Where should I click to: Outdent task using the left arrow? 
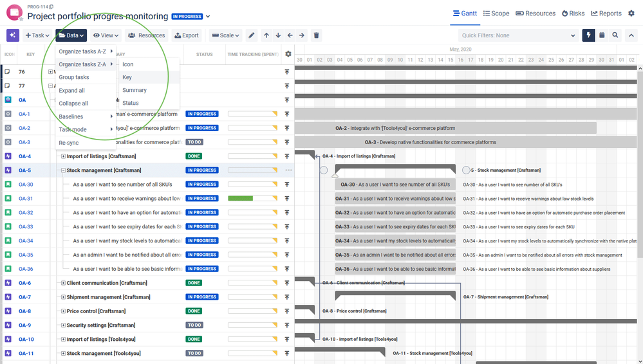pyautogui.click(x=290, y=35)
